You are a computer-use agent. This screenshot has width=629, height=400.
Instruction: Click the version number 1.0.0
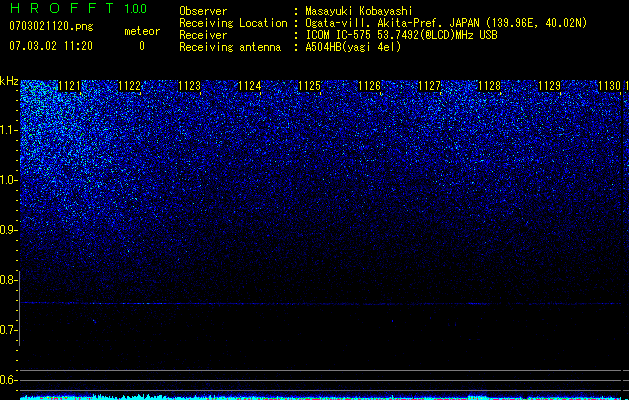click(136, 9)
